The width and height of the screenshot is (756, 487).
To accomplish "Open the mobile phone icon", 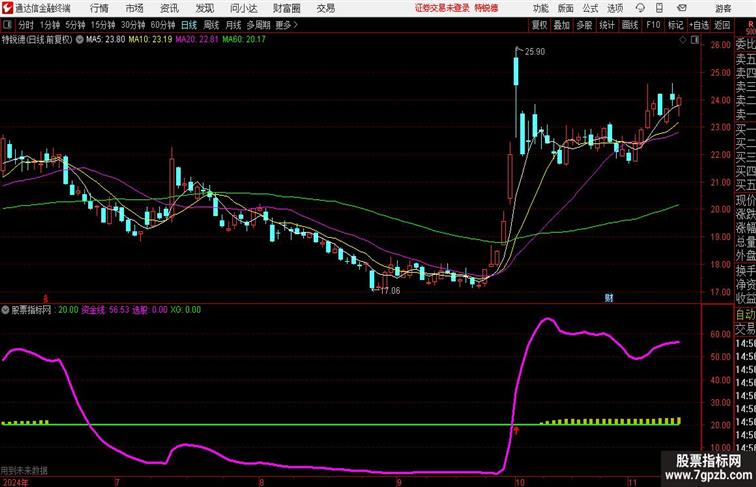I will click(x=659, y=8).
